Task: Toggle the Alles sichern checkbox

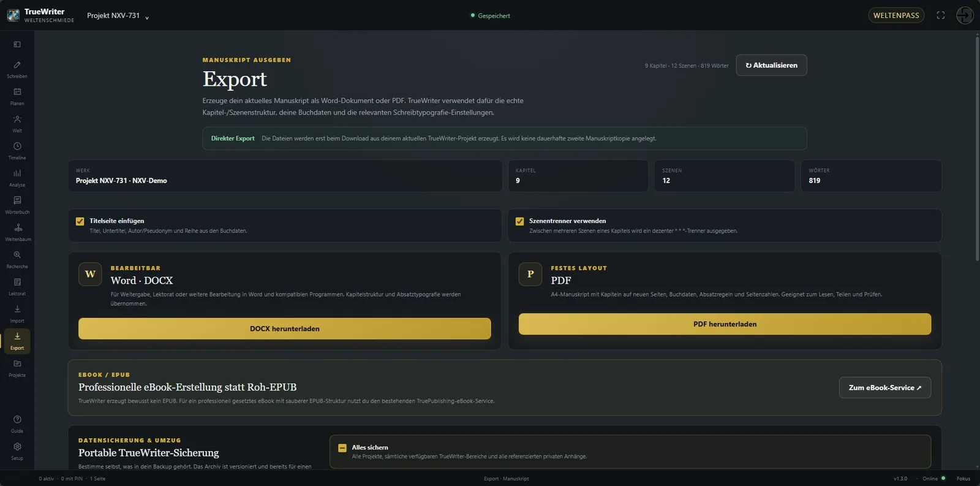Action: pos(342,448)
